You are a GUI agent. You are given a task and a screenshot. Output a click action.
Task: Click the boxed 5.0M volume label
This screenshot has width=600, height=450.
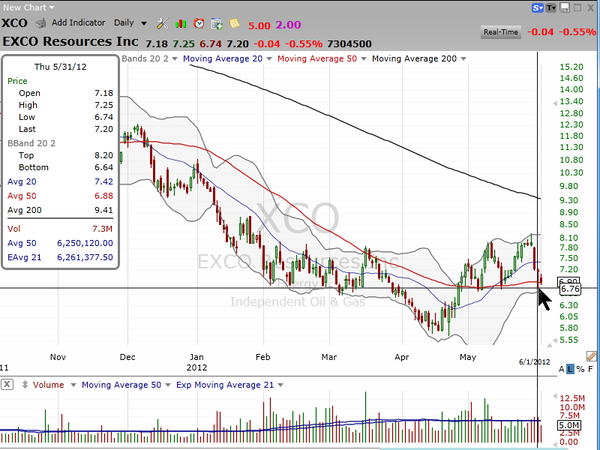tap(569, 425)
